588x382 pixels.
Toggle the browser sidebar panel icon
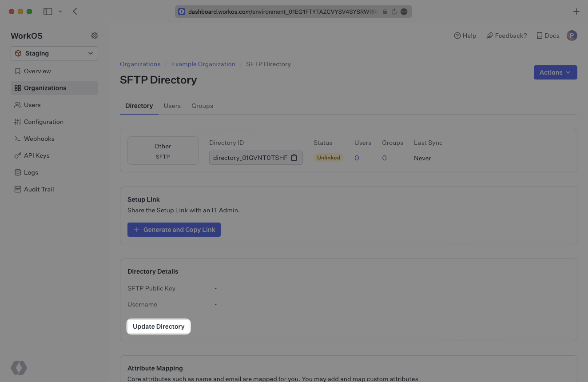48,12
